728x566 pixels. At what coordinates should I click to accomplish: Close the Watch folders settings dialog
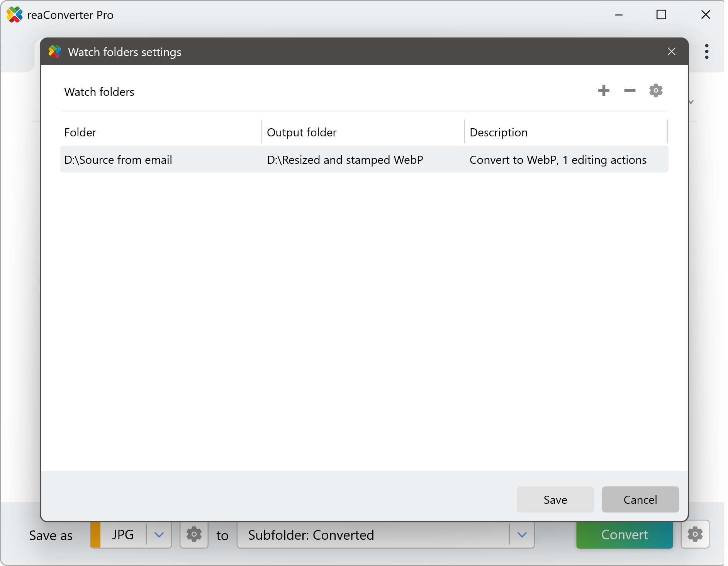tap(672, 52)
